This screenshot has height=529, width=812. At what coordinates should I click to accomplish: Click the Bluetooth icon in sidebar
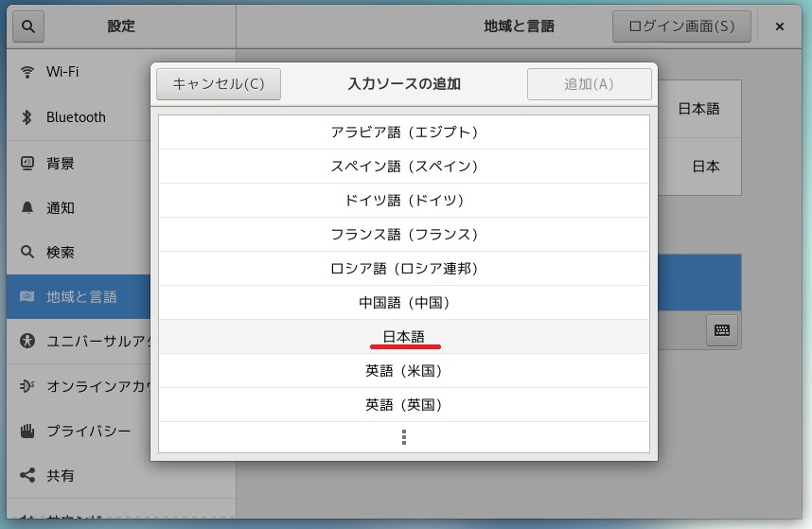tap(27, 117)
